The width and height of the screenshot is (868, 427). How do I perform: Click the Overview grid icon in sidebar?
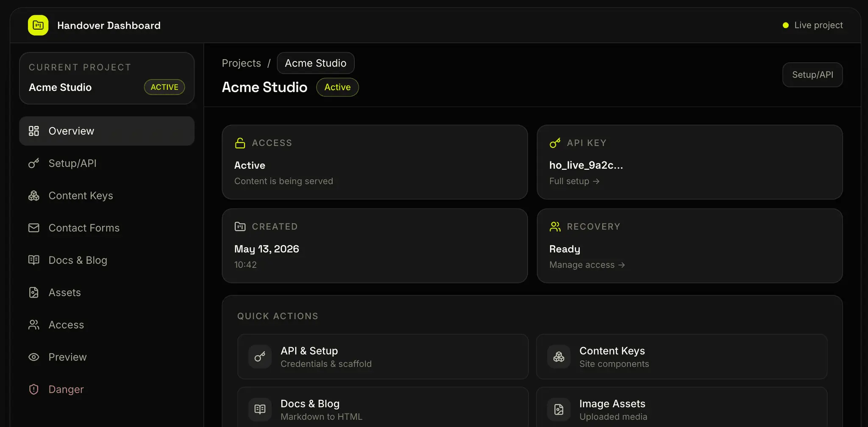pos(34,131)
